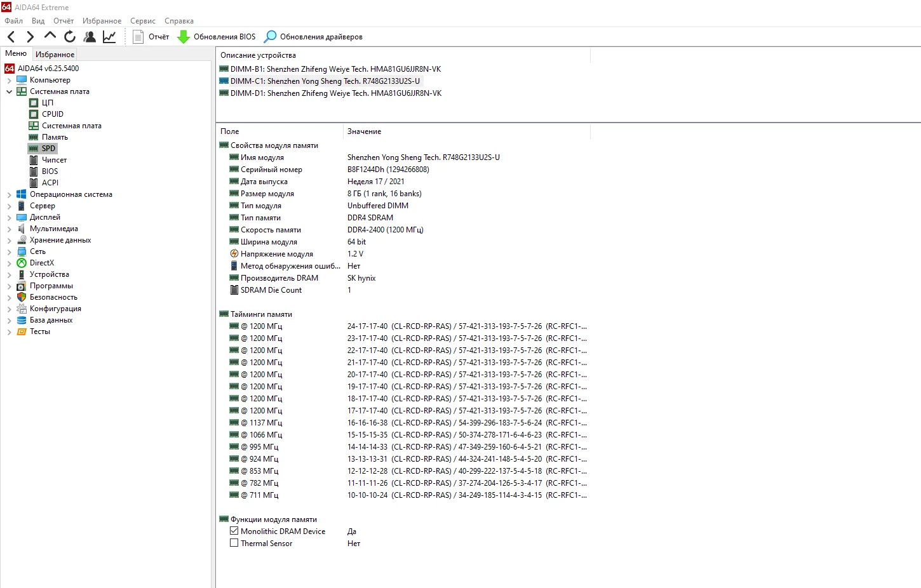This screenshot has height=588, width=921.
Task: Click the Конфигурация tree icon
Action: (22, 309)
